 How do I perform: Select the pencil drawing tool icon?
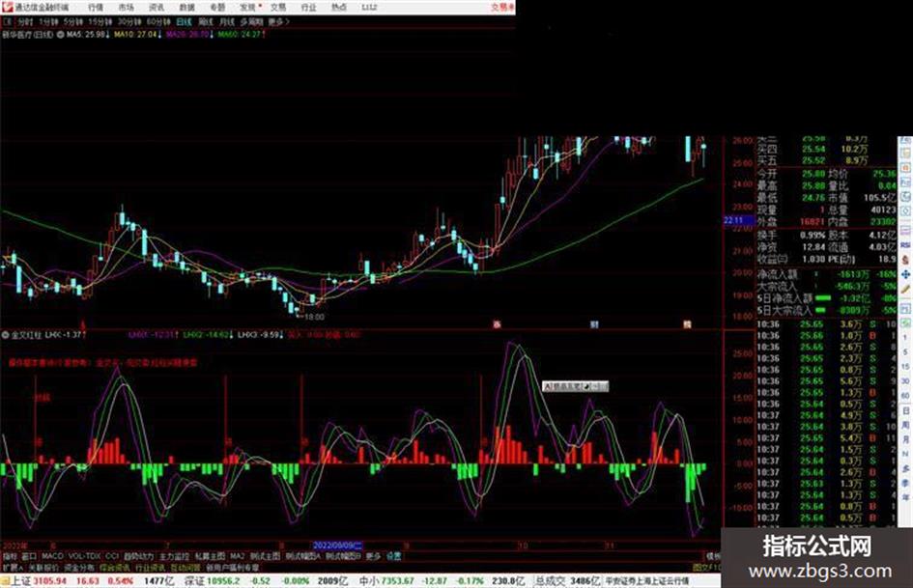(x=905, y=288)
